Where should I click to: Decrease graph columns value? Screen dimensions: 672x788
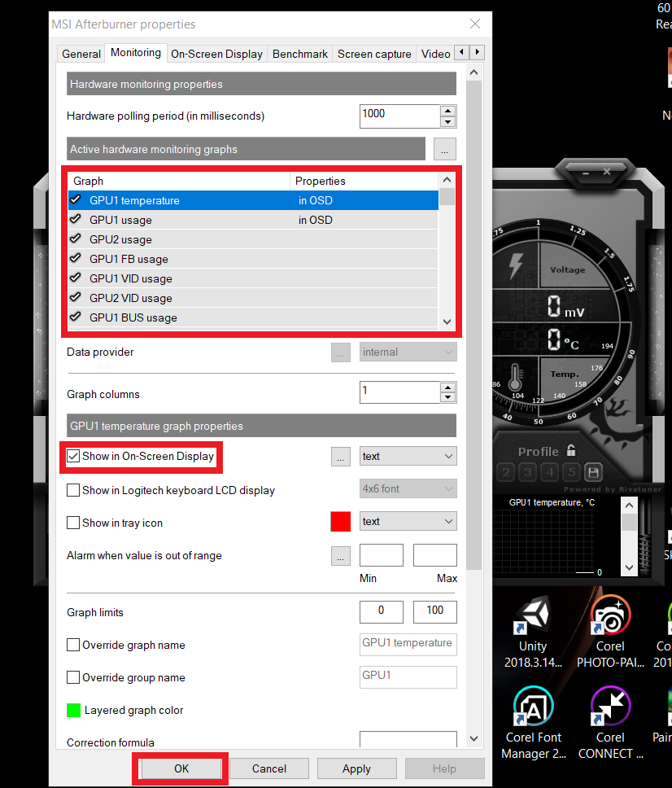coord(447,397)
